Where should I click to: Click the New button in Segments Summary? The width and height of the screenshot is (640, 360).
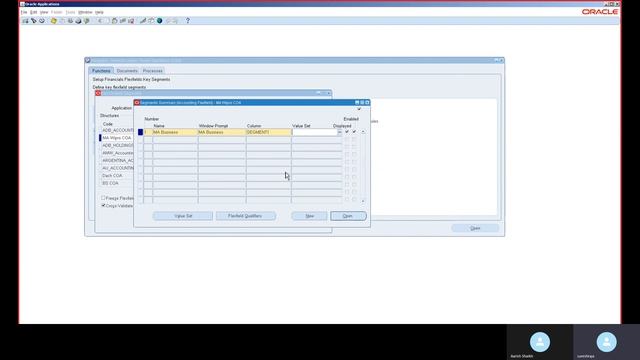tap(309, 216)
